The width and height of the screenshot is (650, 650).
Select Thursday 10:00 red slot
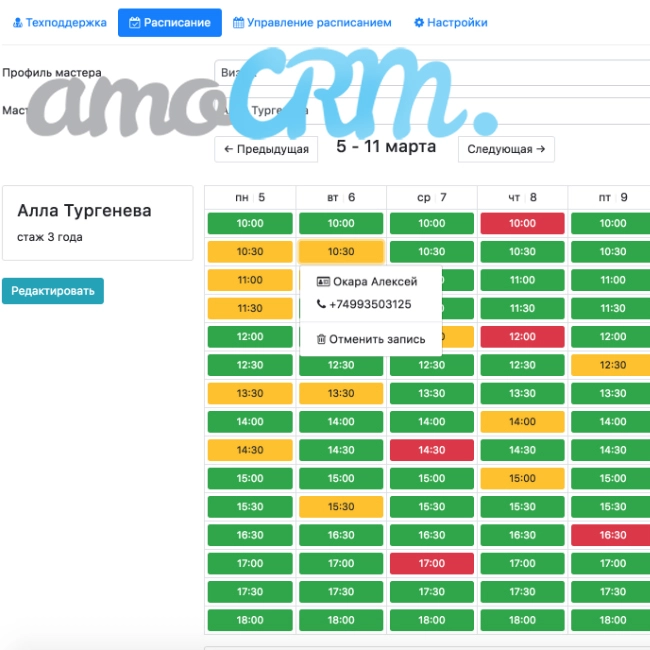pyautogui.click(x=522, y=223)
